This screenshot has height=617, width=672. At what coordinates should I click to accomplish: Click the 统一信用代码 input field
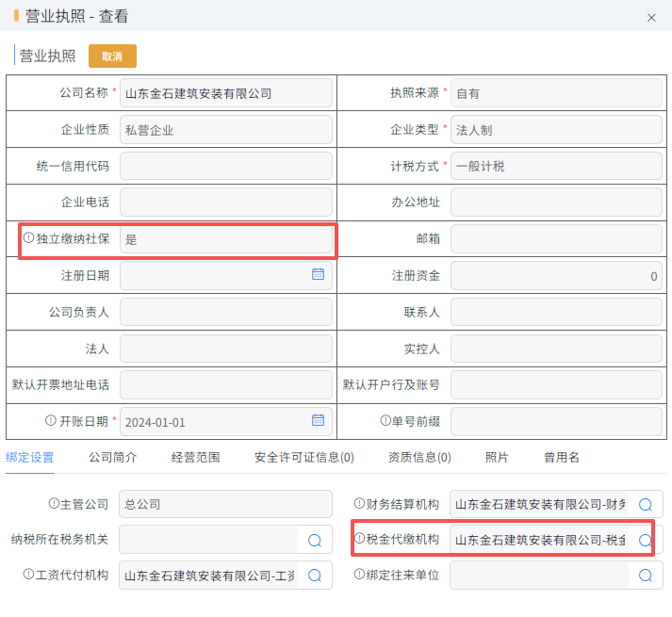click(226, 166)
